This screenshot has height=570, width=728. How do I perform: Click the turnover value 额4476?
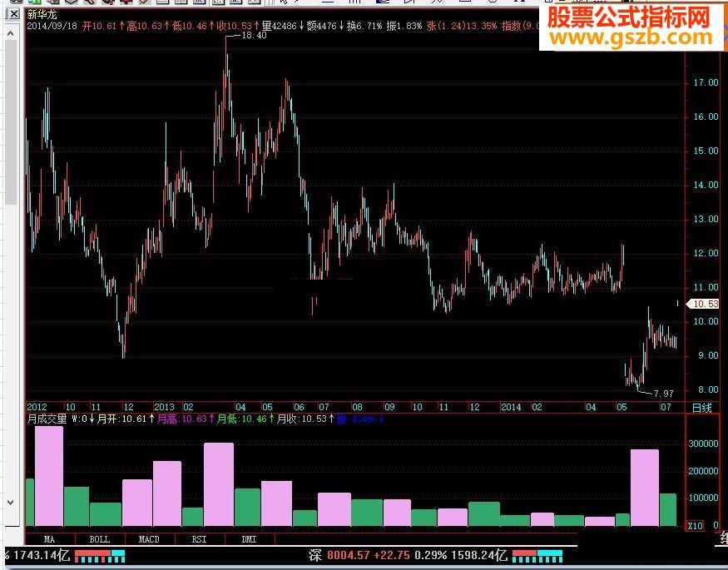coord(322,26)
